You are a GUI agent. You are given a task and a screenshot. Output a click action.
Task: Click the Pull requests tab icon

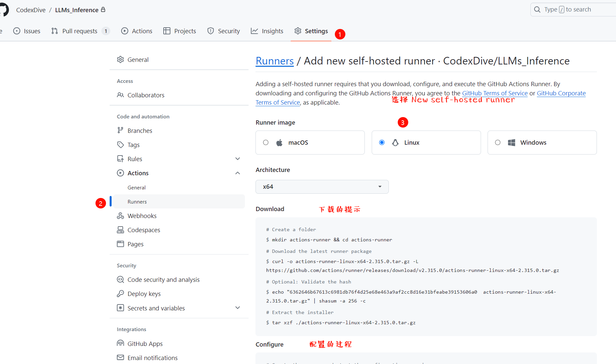tap(55, 31)
